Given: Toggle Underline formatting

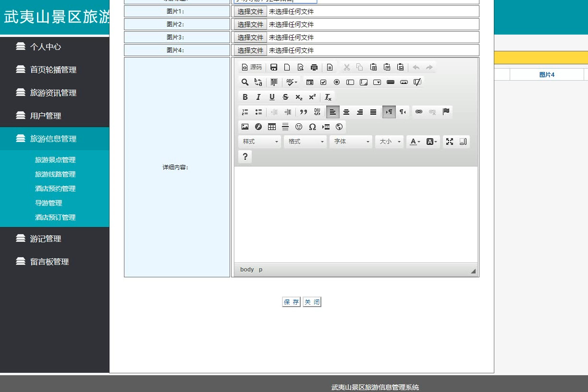Looking at the screenshot, I should (x=272, y=97).
